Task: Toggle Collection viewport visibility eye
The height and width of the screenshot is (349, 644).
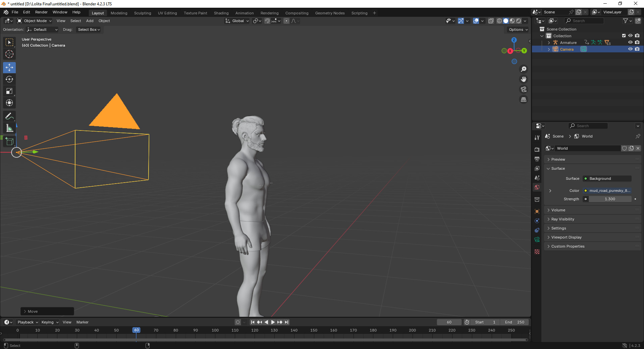Action: click(x=630, y=36)
